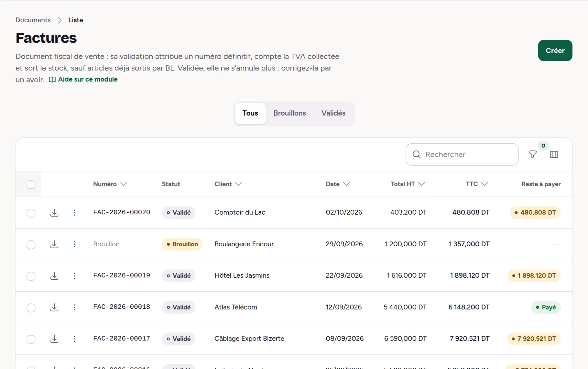Select the Atlas Télécom row checkbox
Viewport: 588px width, 369px height.
[x=31, y=307]
